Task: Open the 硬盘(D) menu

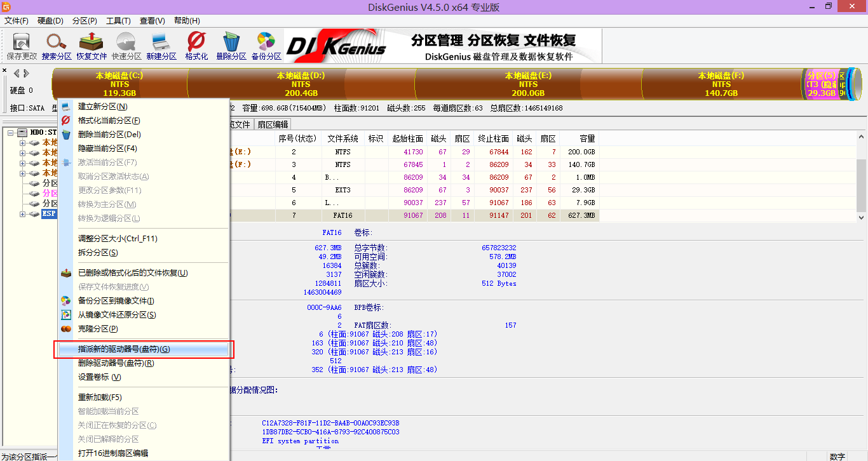Action: pos(50,21)
